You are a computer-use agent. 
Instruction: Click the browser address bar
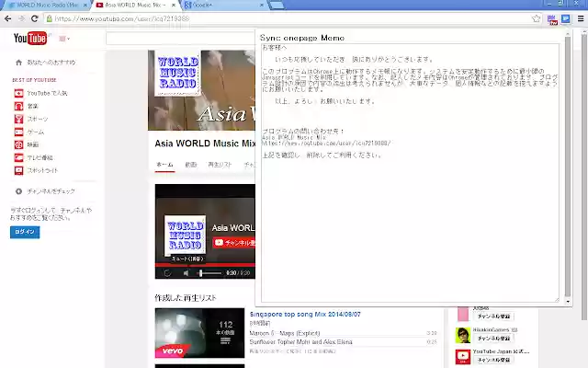[288, 18]
